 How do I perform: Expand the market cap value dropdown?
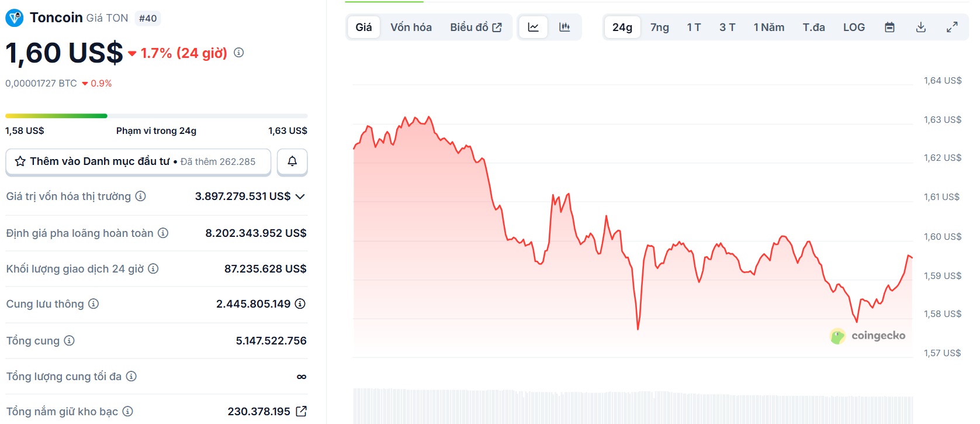(x=300, y=196)
